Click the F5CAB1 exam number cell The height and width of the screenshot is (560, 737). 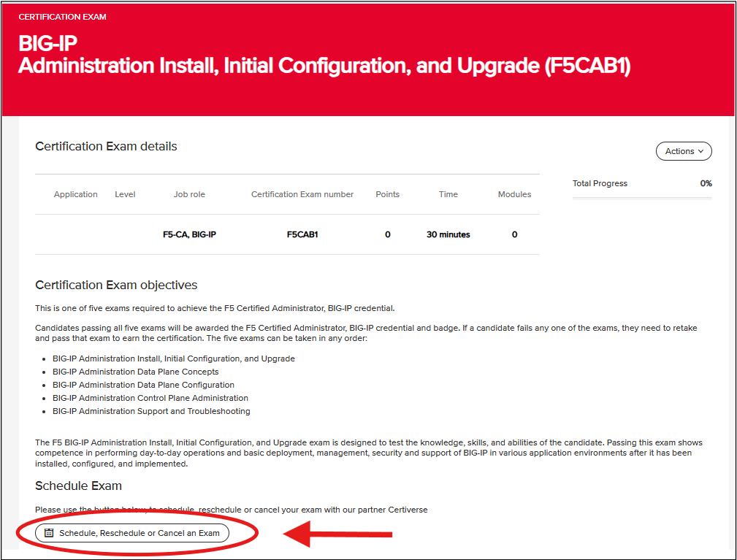coord(302,234)
